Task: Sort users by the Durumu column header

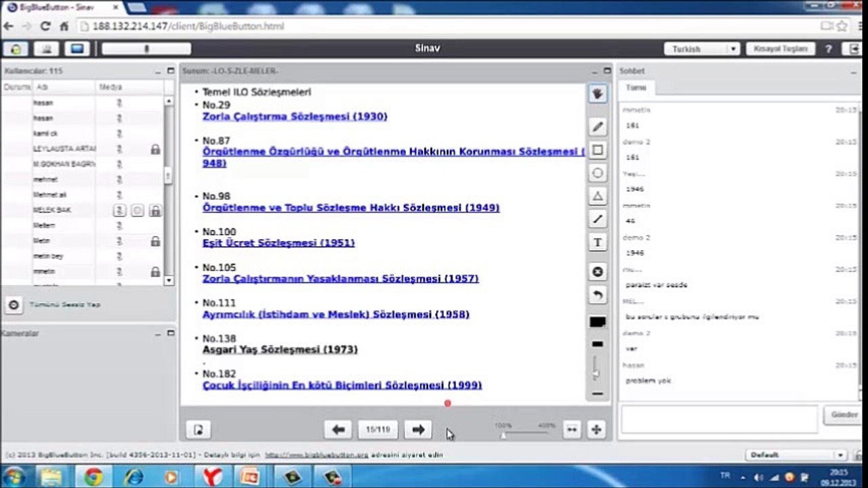Action: point(17,87)
